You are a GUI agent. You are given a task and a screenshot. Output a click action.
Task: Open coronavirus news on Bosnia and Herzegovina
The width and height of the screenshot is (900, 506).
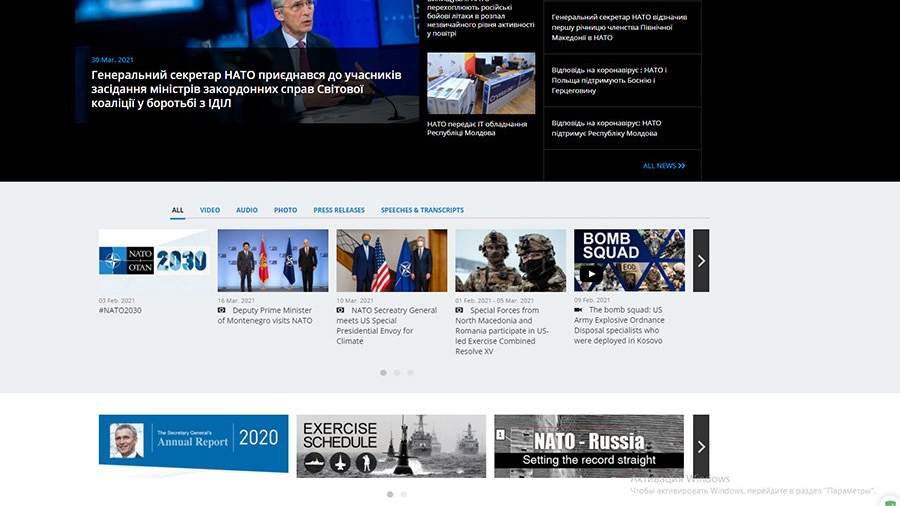click(x=609, y=80)
